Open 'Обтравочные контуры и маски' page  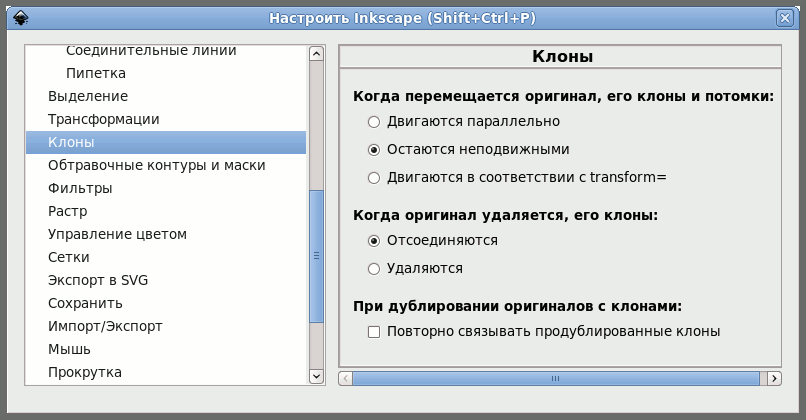166,165
